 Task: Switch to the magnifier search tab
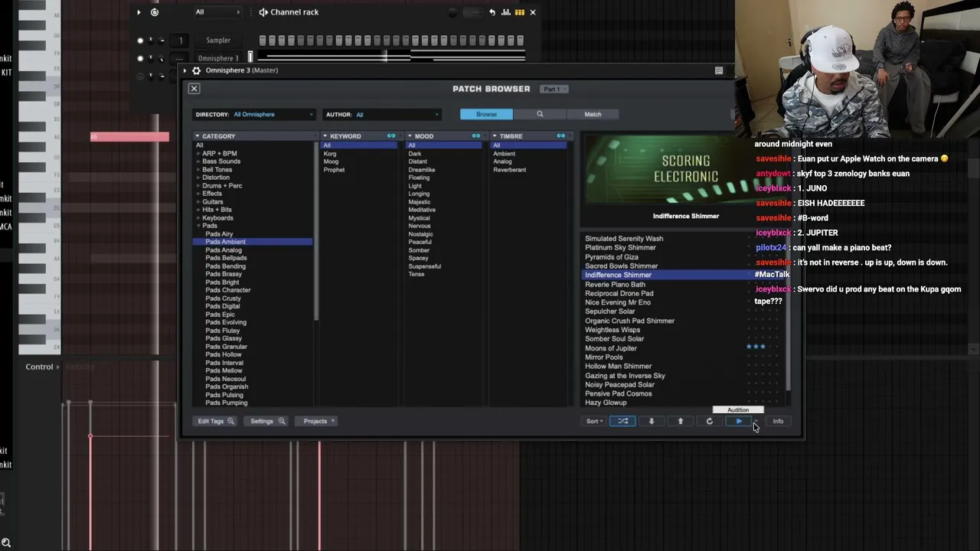(x=540, y=114)
